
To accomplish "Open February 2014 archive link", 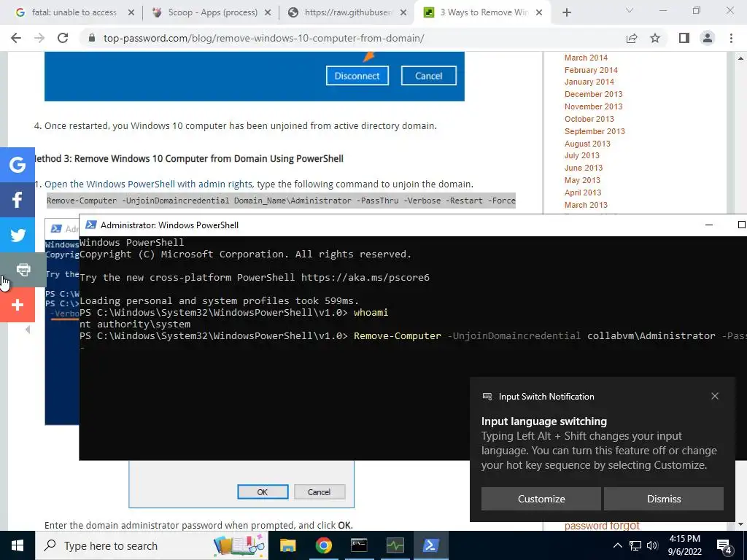I will coord(591,70).
